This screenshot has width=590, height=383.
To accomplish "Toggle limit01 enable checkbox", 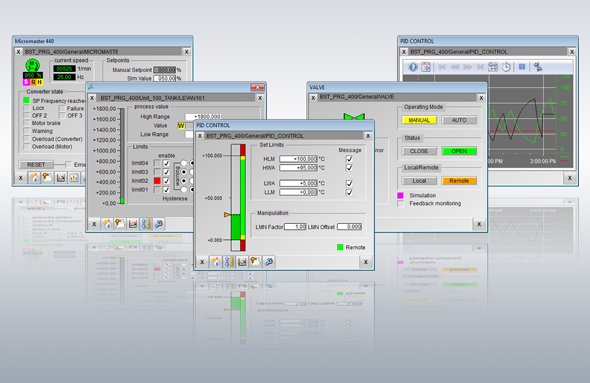I will coord(166,190).
